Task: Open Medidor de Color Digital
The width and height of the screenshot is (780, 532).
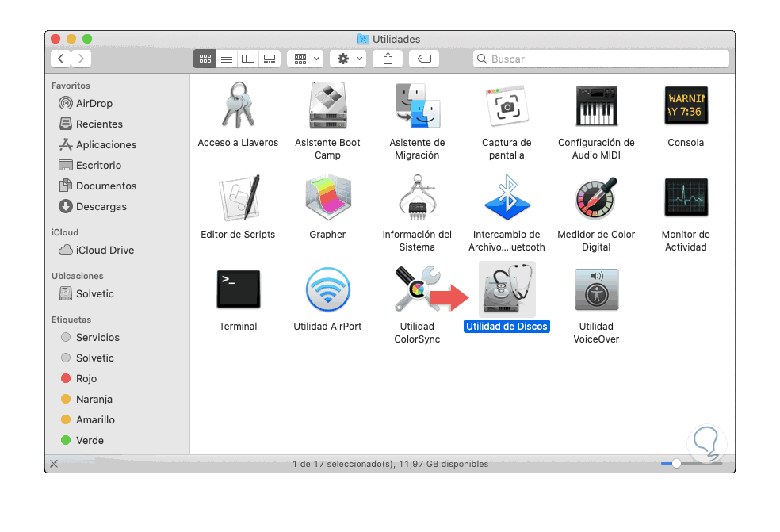Action: tap(596, 197)
